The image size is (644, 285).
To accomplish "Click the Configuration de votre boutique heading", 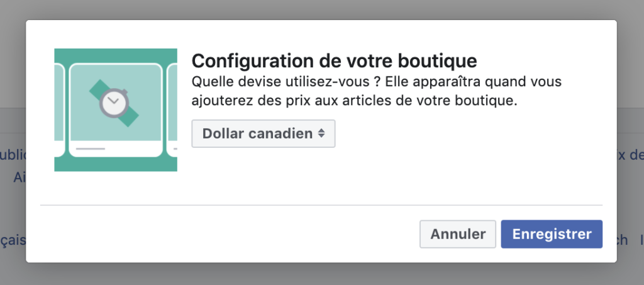I will coord(334,61).
